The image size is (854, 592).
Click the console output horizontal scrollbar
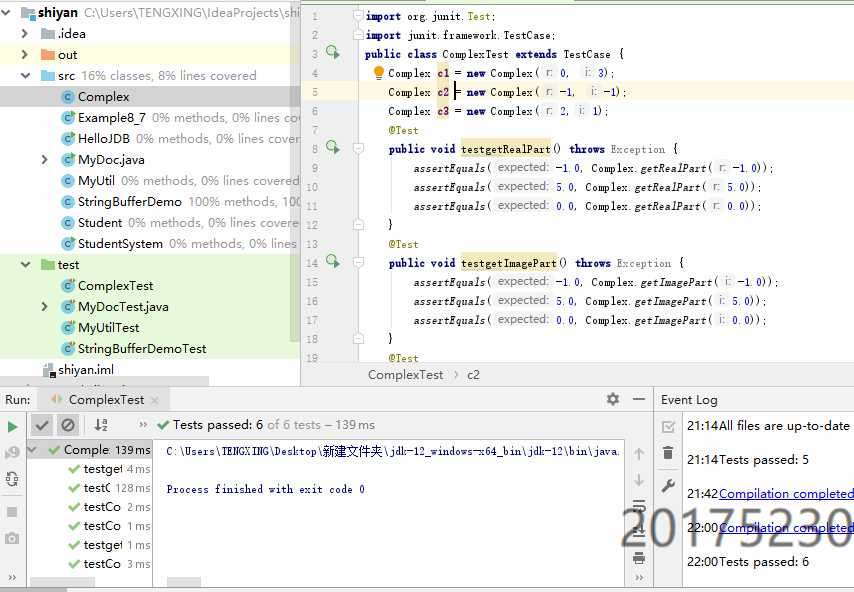pyautogui.click(x=184, y=583)
